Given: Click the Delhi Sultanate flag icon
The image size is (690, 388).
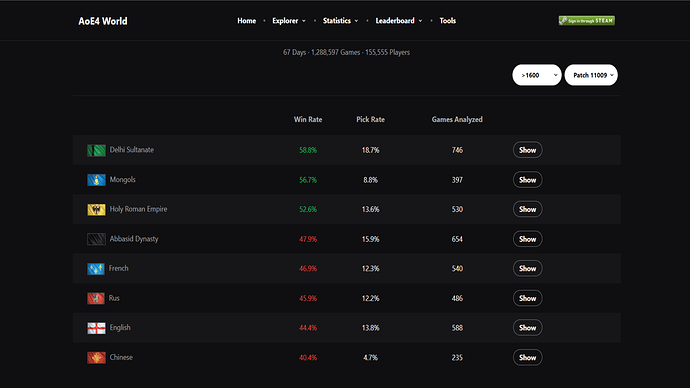Looking at the screenshot, I should pos(96,150).
